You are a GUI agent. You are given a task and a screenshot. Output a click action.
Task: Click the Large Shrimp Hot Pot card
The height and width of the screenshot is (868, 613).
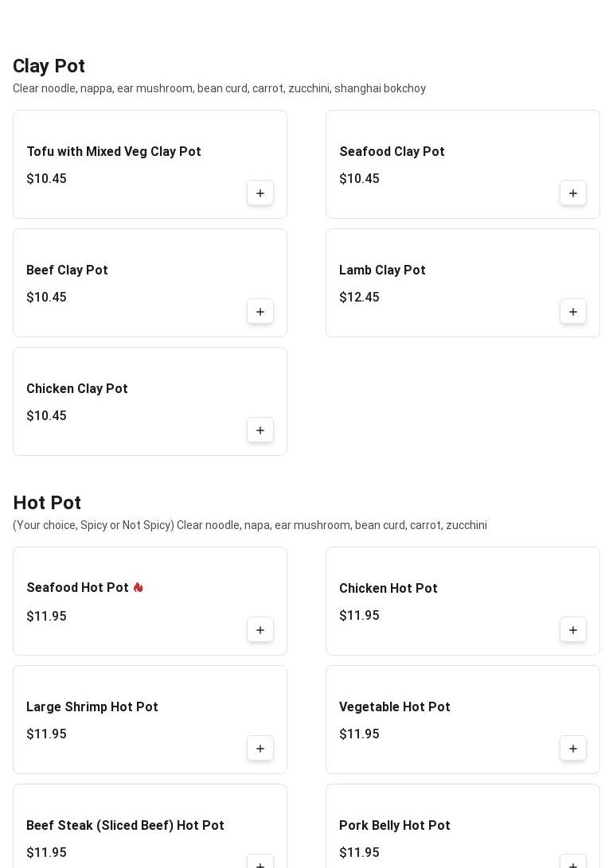point(92,707)
